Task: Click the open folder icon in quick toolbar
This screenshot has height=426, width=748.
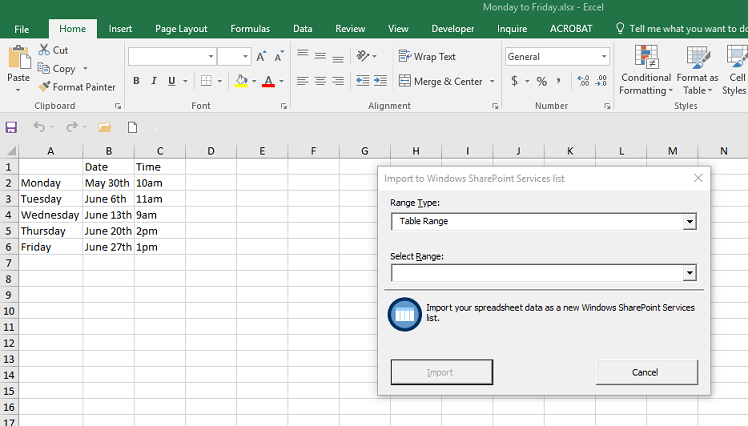Action: point(104,127)
